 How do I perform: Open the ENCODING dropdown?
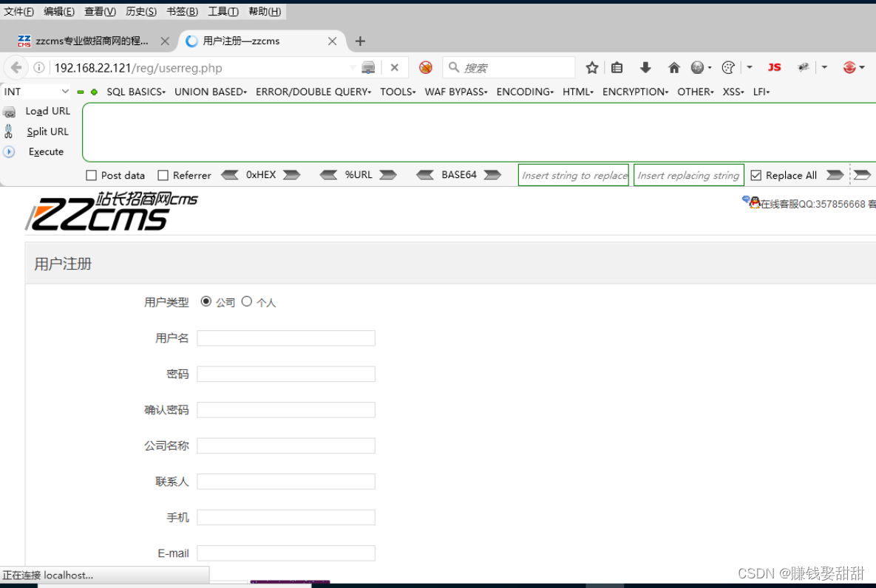(x=525, y=92)
